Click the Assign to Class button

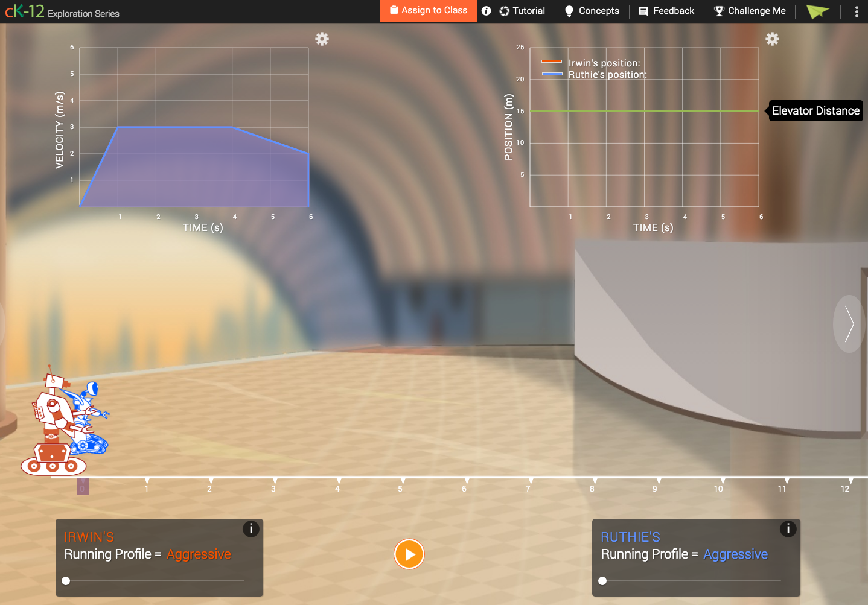pos(429,11)
